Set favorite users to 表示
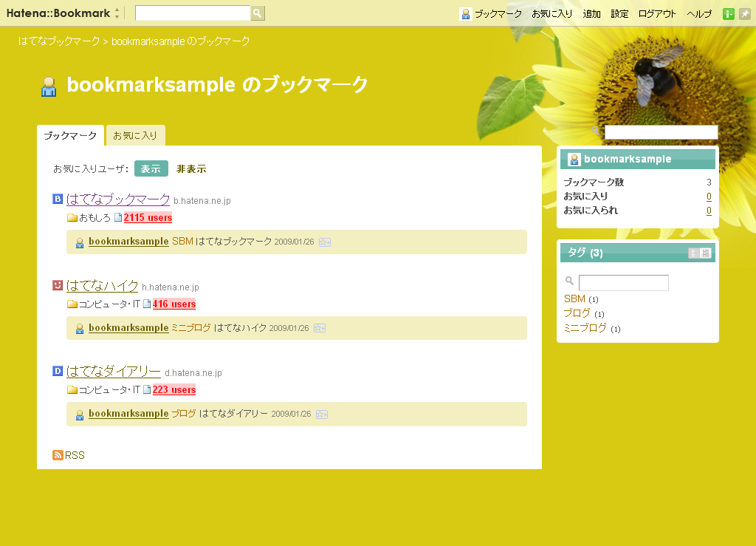Screen dimensions: 756x546 pyautogui.click(x=151, y=168)
